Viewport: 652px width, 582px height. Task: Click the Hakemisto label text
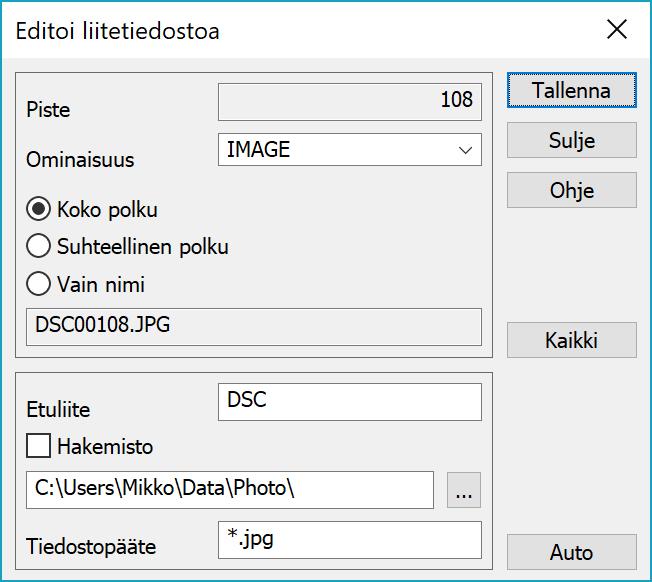(105, 447)
